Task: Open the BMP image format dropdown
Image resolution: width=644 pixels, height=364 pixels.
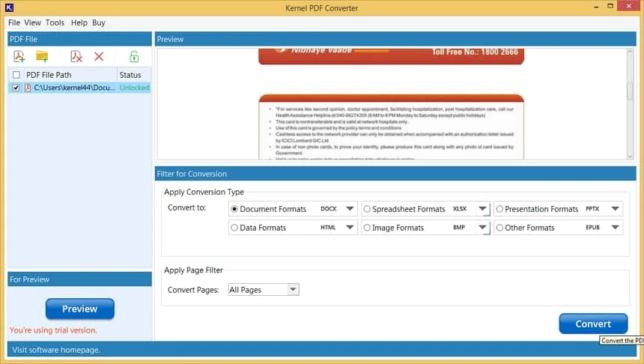Action: click(x=482, y=227)
